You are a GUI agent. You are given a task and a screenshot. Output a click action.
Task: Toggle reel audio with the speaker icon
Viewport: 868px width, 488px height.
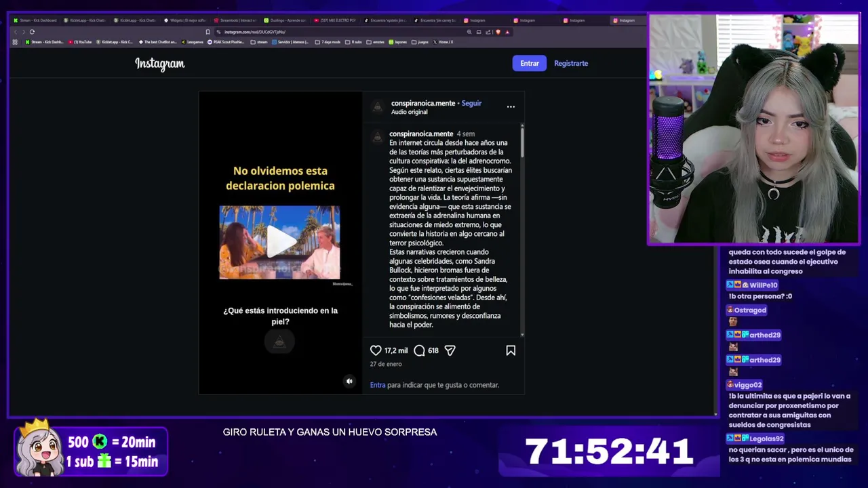tap(349, 381)
